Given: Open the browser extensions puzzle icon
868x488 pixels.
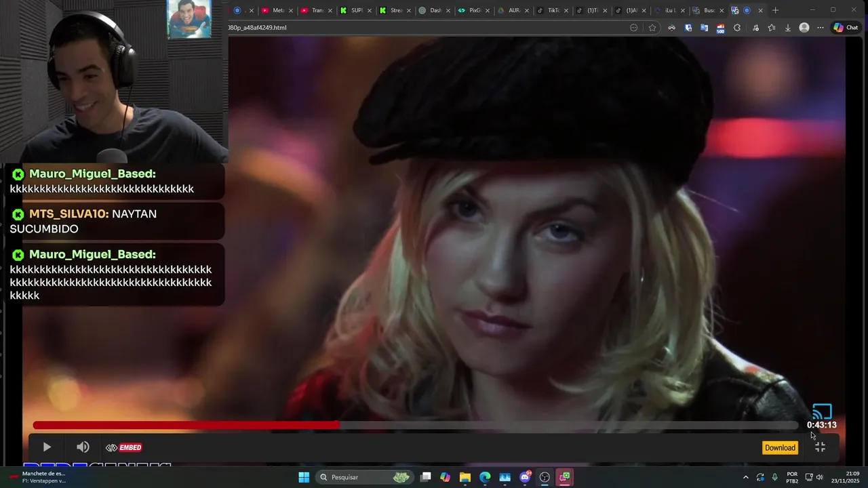Looking at the screenshot, I should point(737,28).
